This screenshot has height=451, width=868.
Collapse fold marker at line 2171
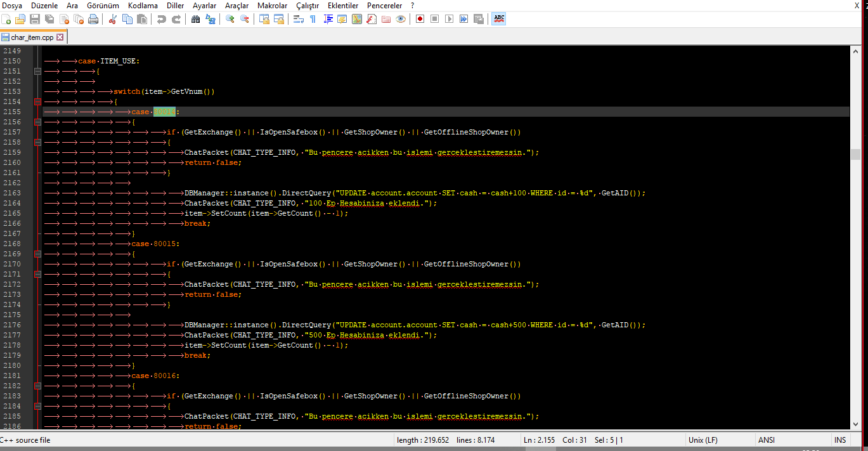coord(38,274)
